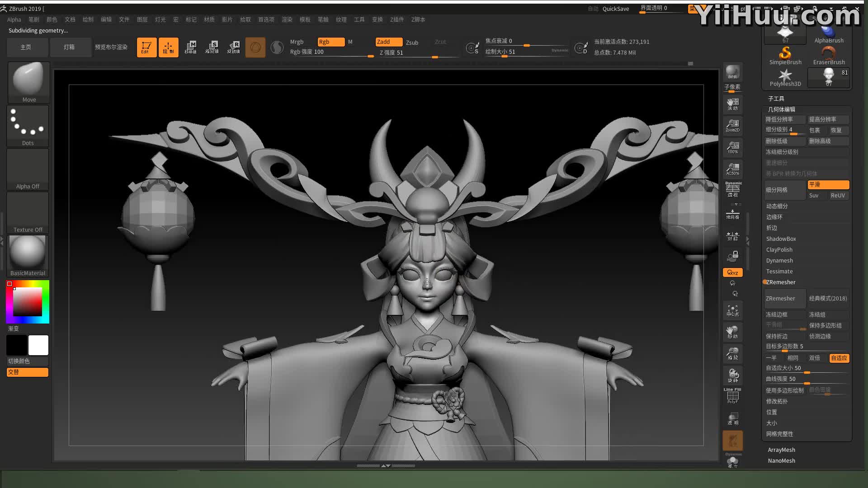Click the Rotate (旋转) view icon
This screenshot has height=488, width=868.
coord(732,375)
